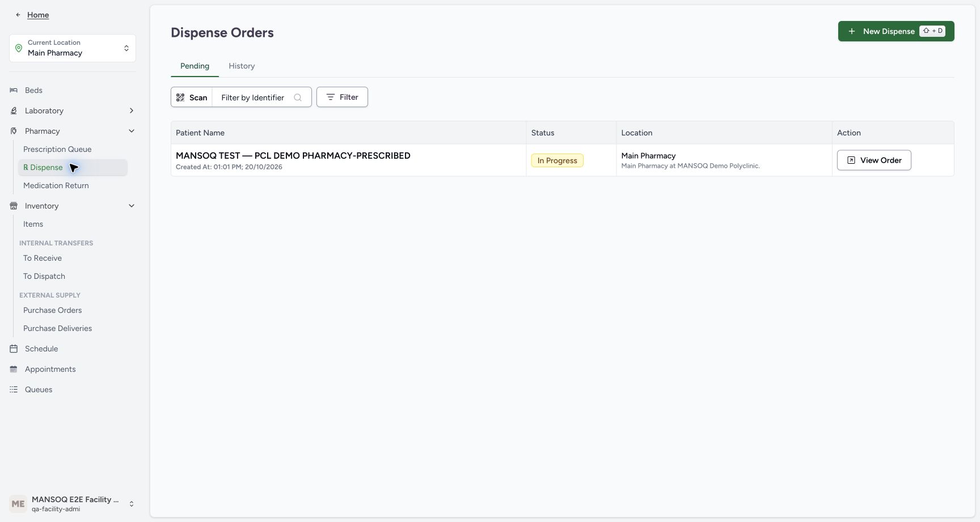Open To Dispatch transfers
This screenshot has height=522, width=980.
(44, 276)
